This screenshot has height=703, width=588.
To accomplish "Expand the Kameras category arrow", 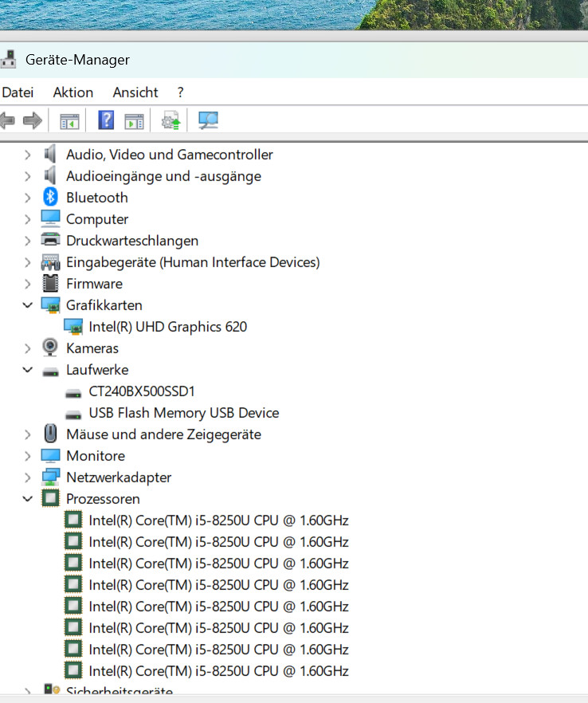I will (28, 348).
